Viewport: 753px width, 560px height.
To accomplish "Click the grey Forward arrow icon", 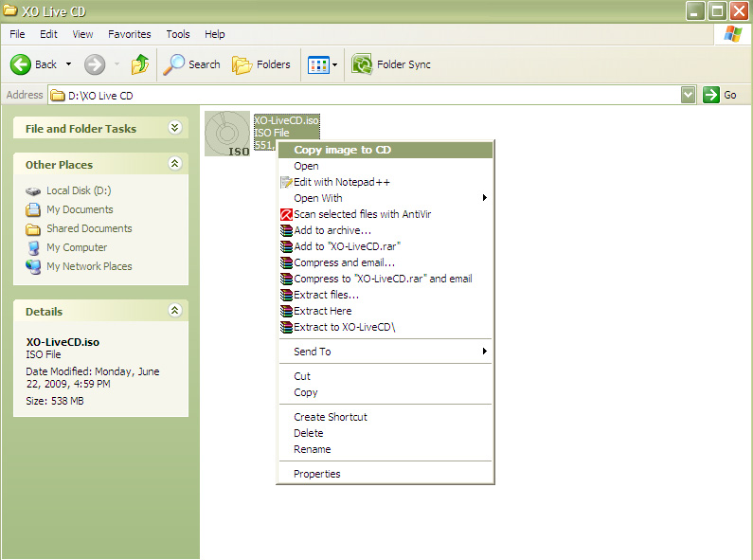I will coord(95,64).
